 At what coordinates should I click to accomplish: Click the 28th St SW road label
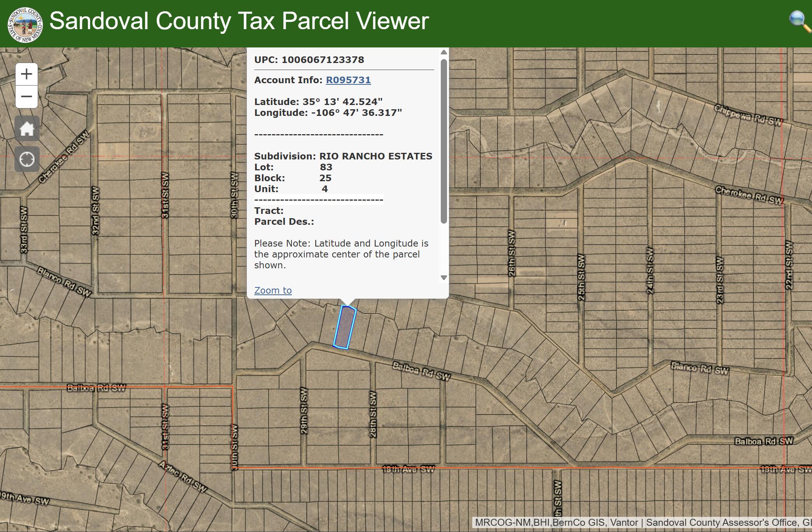tap(373, 415)
